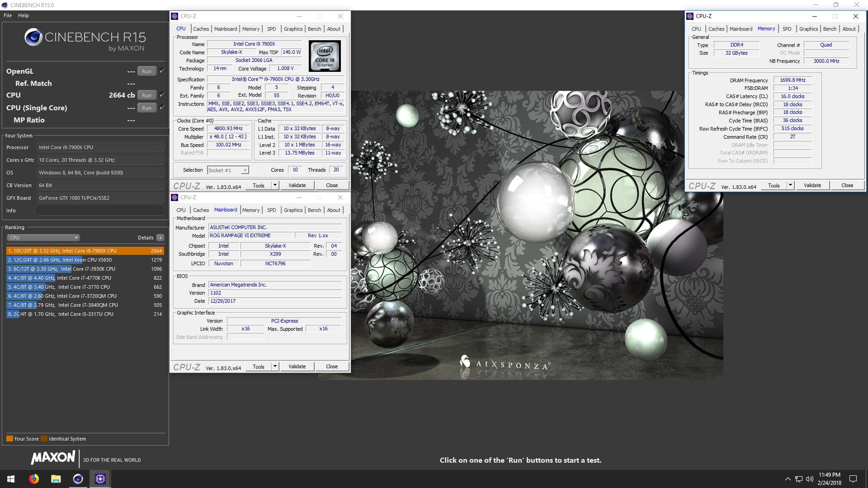The height and width of the screenshot is (488, 868).
Task: Click the volume icon in system tray
Action: click(x=809, y=479)
